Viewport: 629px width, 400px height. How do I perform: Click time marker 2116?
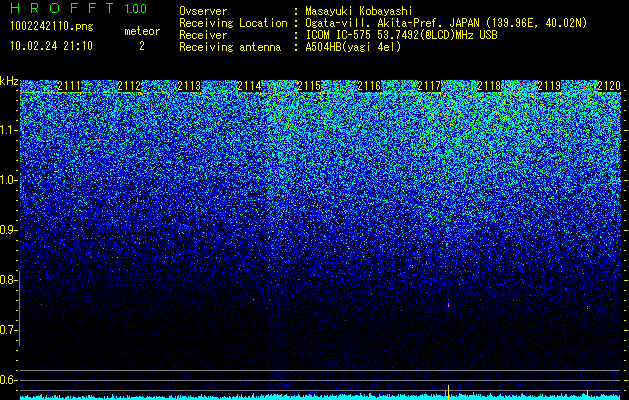[369, 86]
